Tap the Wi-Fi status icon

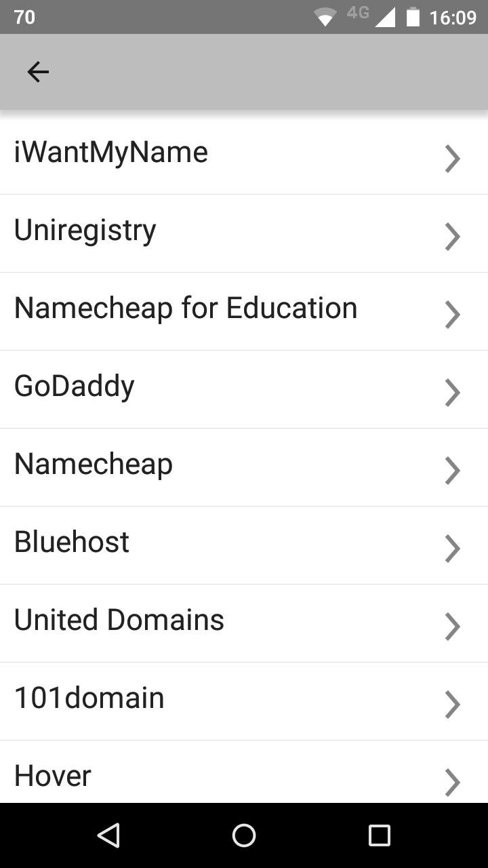(325, 18)
